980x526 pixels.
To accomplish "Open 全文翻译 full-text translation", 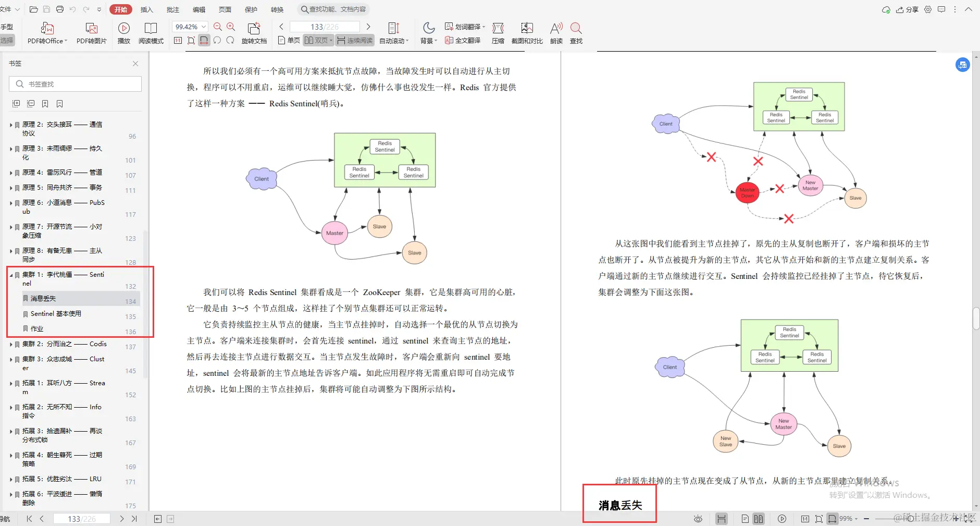I will [463, 40].
